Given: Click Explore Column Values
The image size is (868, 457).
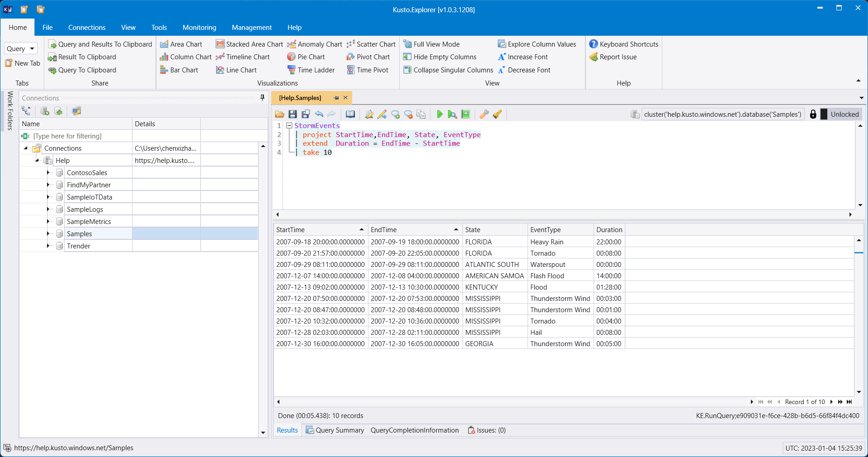Looking at the screenshot, I should tap(537, 44).
